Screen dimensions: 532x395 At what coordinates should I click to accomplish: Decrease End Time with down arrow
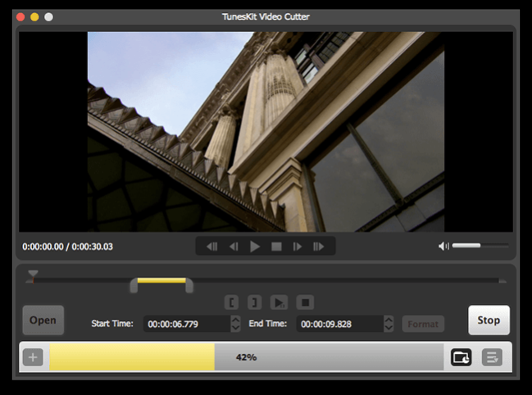coord(389,328)
